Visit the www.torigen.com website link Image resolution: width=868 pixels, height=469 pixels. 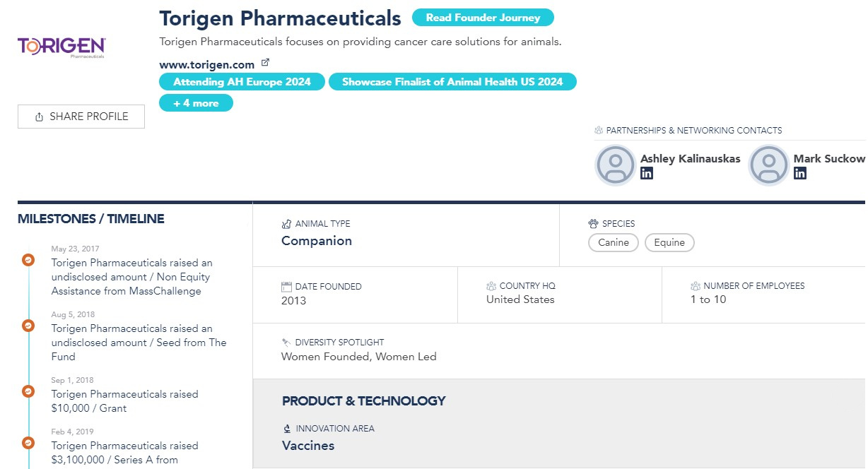tap(207, 65)
